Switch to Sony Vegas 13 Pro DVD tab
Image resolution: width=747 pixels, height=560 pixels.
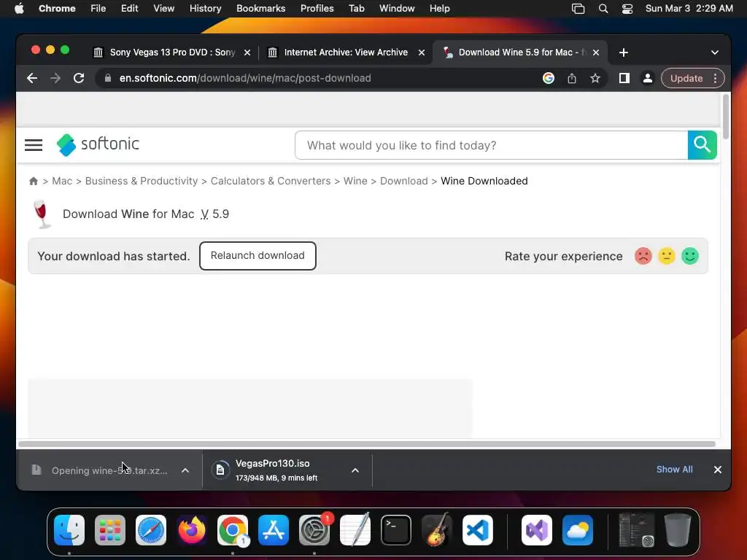pos(171,52)
